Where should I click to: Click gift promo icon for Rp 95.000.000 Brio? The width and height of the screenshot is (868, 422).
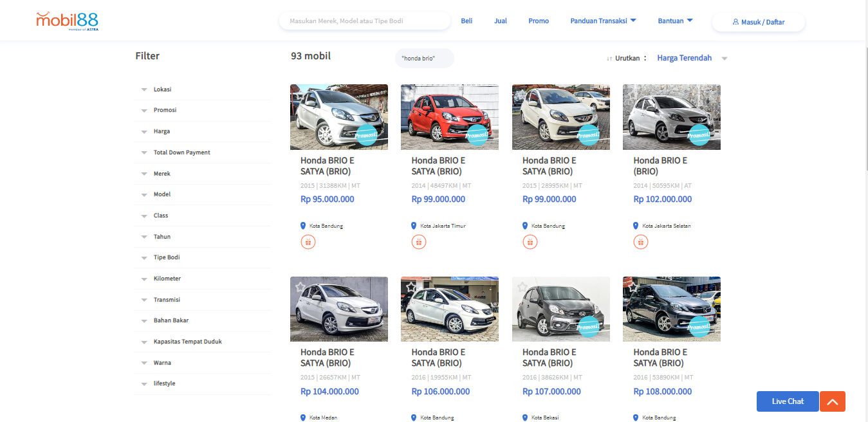(308, 242)
